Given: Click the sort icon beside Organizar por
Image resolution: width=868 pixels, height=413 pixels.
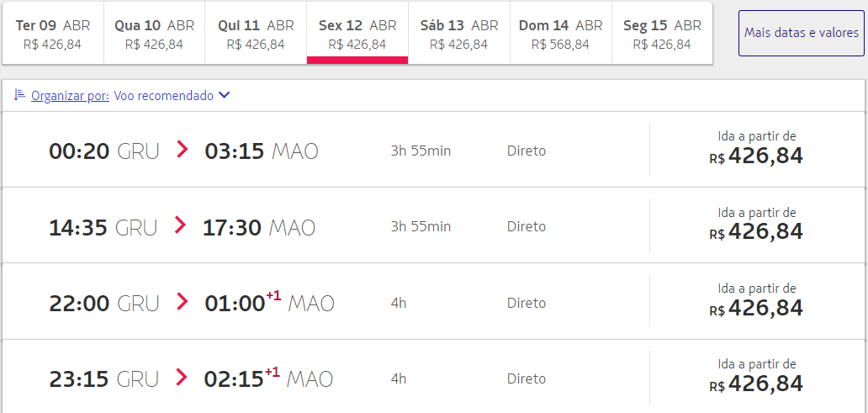Looking at the screenshot, I should (19, 95).
